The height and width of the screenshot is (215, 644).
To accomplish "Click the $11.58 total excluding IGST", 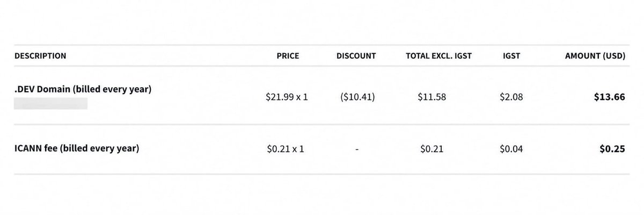I will coord(431,97).
